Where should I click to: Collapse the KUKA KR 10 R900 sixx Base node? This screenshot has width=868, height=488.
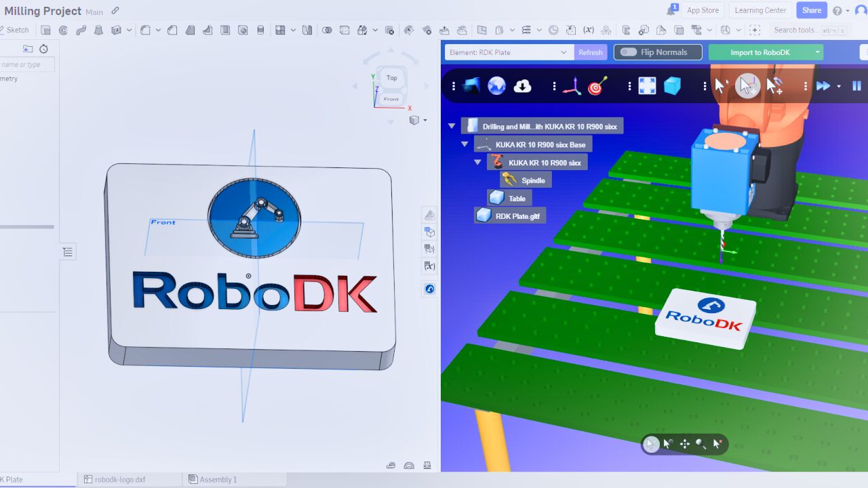tap(465, 144)
